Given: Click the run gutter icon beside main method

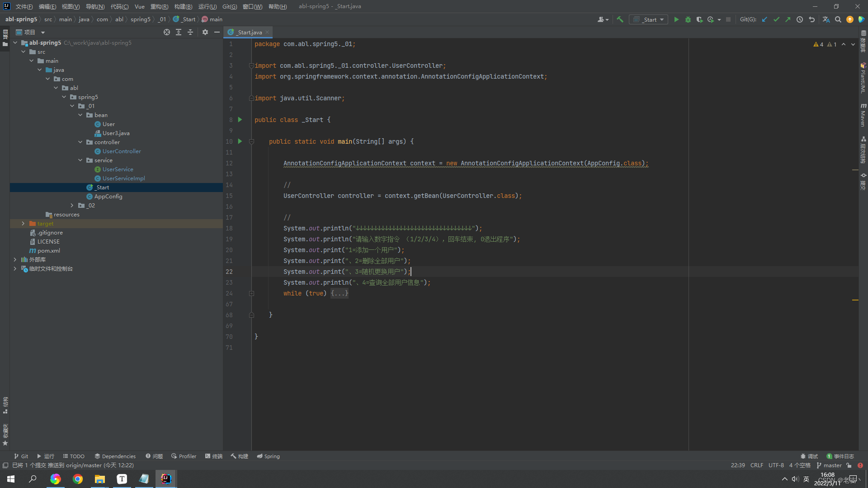Looking at the screenshot, I should click(x=240, y=141).
